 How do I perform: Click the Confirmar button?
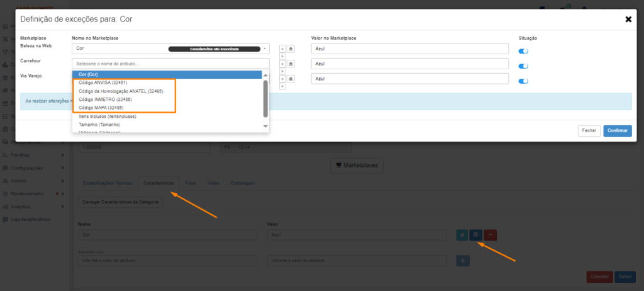pos(618,130)
